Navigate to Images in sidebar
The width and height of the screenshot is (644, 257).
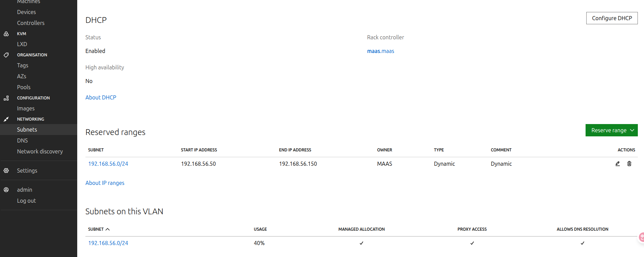[x=26, y=108]
